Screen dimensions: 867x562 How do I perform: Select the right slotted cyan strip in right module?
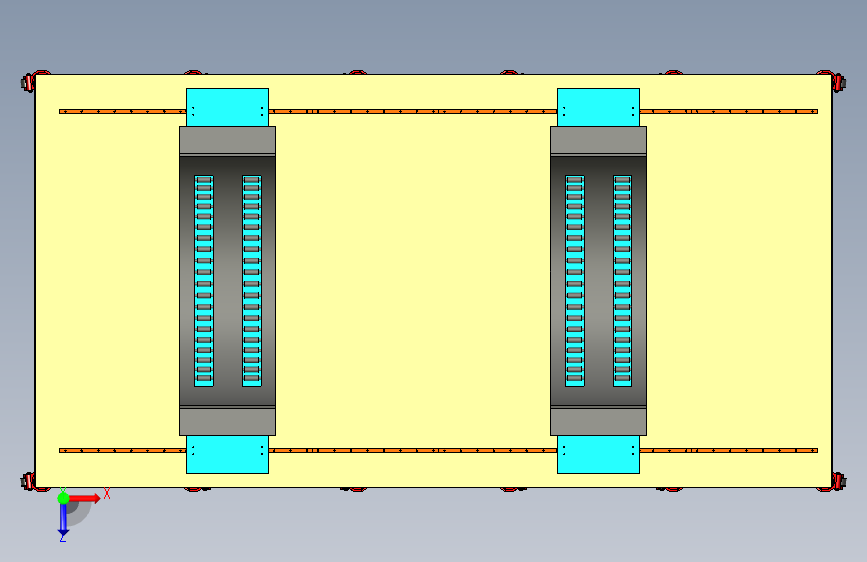tap(623, 281)
